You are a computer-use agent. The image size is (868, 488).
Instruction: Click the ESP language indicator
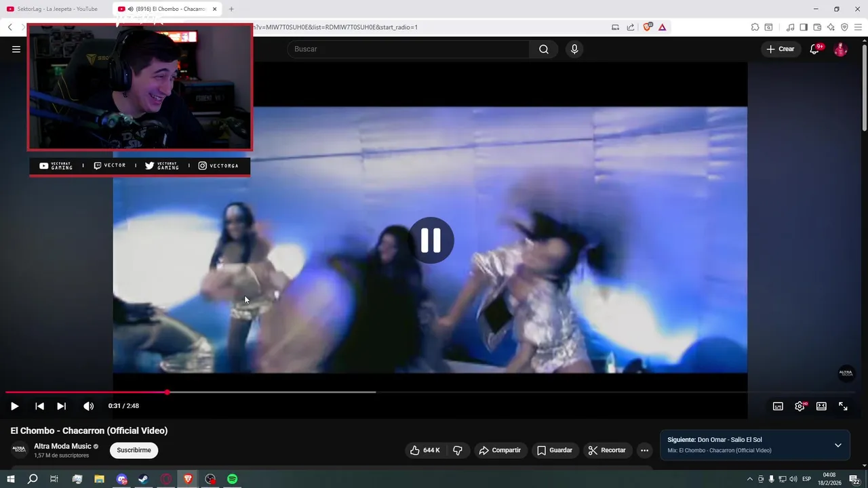tap(807, 479)
